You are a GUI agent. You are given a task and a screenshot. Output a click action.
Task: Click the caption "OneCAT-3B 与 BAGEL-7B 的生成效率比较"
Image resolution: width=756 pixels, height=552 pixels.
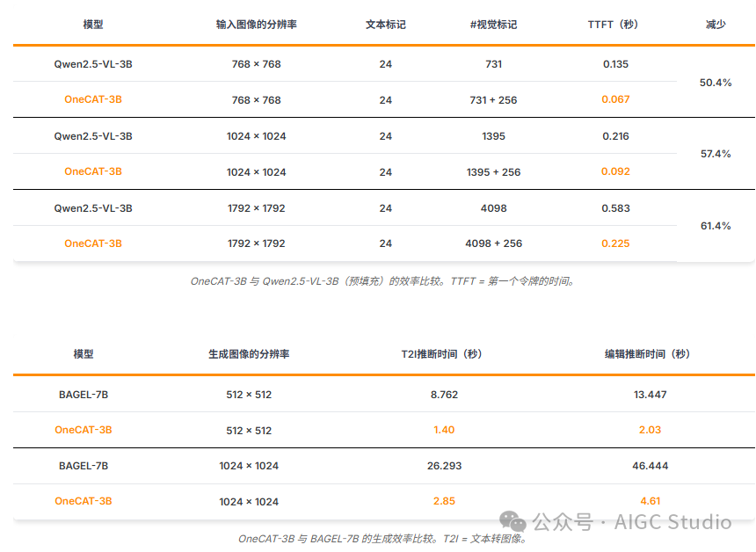(338, 539)
